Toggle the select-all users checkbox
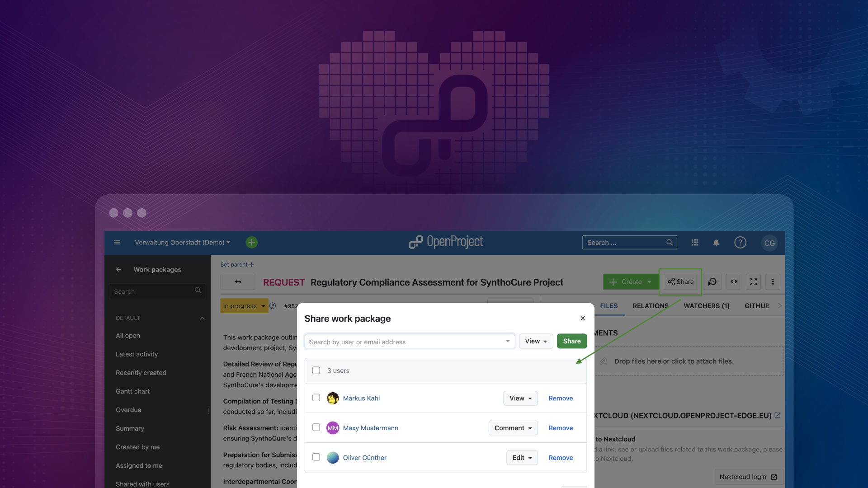 [x=316, y=371]
